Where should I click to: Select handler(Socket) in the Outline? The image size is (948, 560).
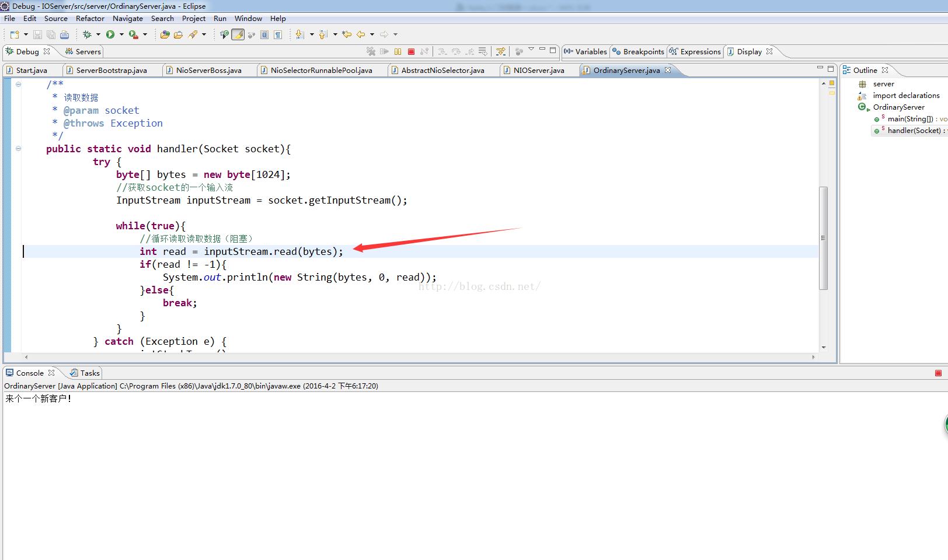coord(914,131)
